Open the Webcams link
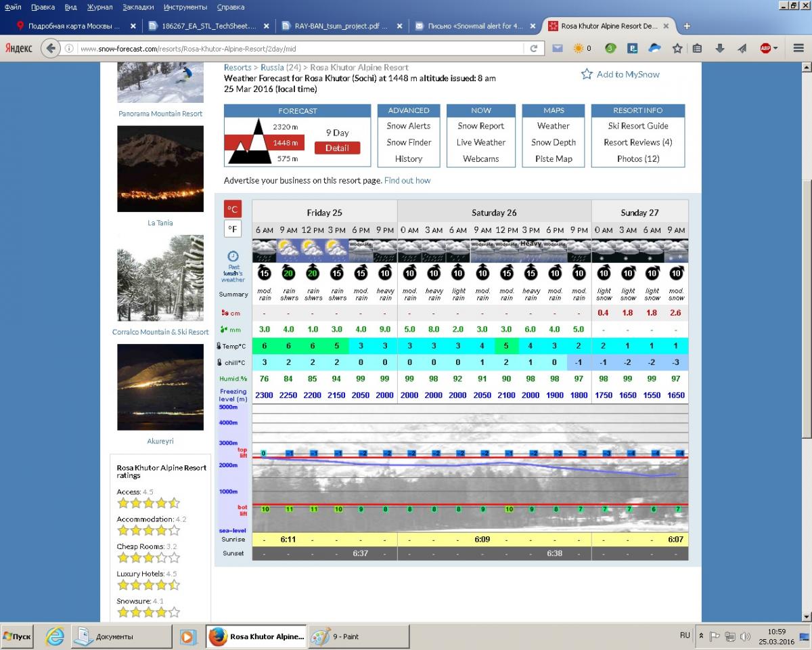Viewport: 812px width, 650px height. (481, 159)
